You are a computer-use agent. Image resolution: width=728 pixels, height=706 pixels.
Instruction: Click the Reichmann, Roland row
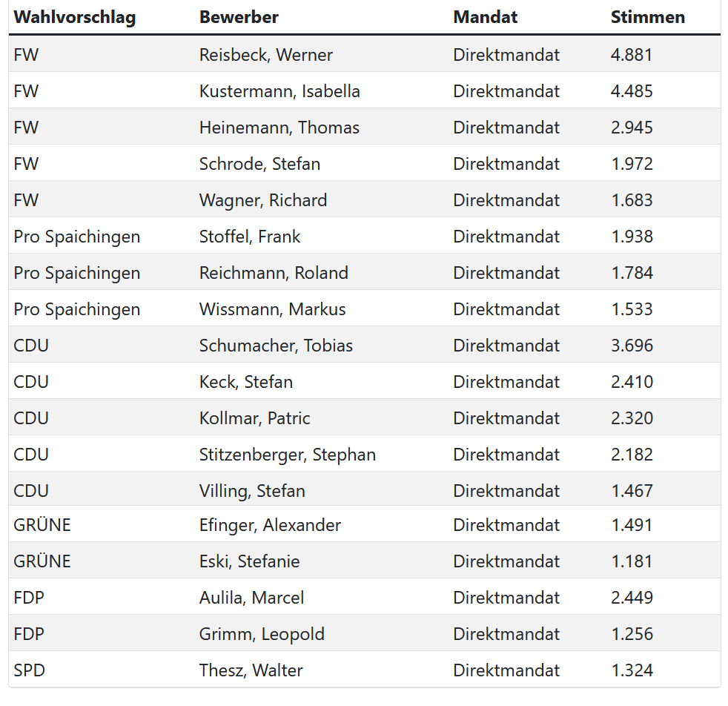365,273
